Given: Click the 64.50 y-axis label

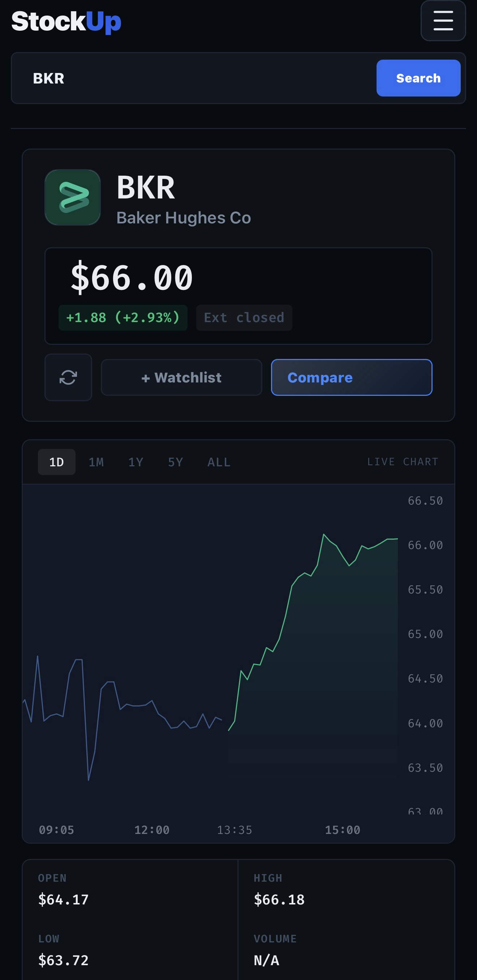Looking at the screenshot, I should 425,679.
